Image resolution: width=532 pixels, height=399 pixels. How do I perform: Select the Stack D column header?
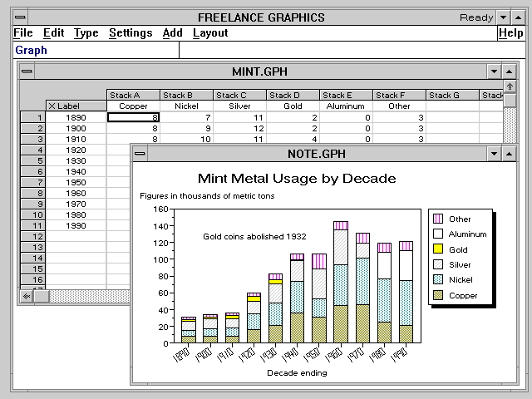click(x=293, y=95)
